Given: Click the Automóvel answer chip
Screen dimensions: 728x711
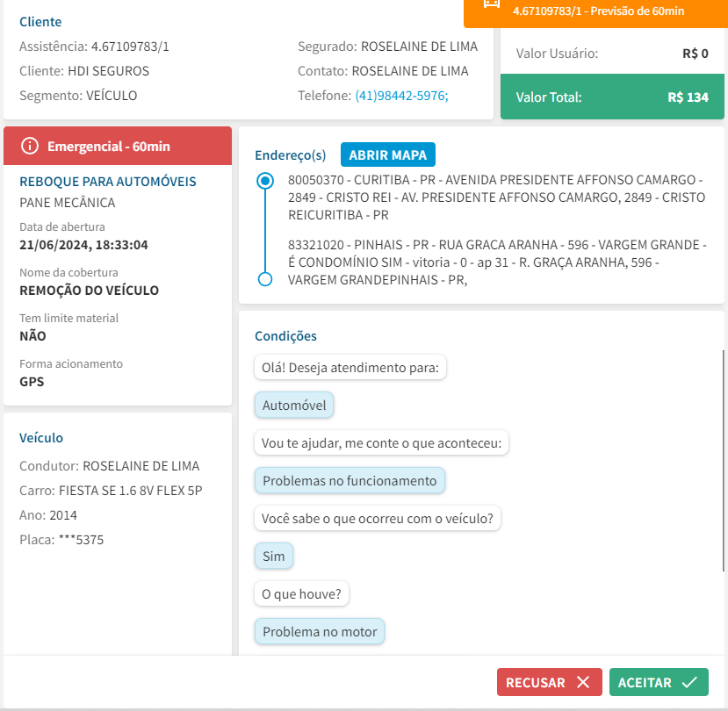Looking at the screenshot, I should (x=294, y=406).
